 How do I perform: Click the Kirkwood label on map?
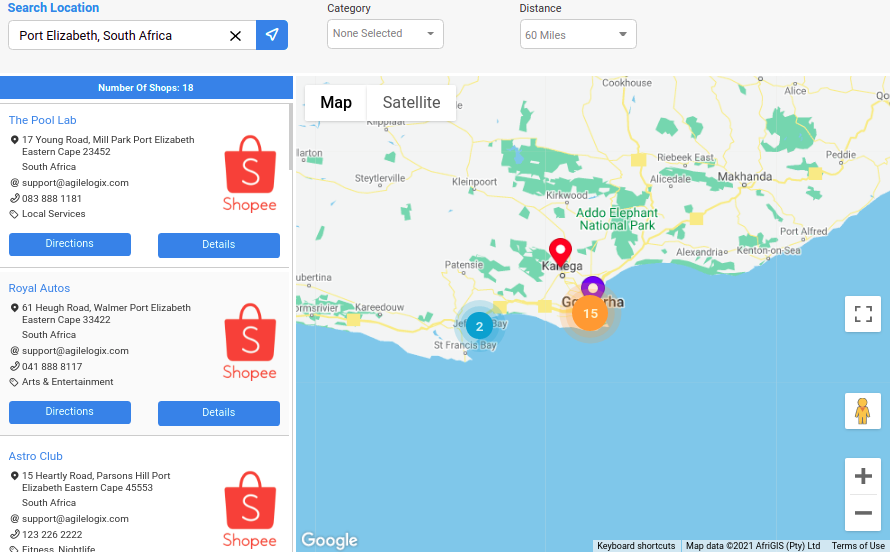pos(566,195)
